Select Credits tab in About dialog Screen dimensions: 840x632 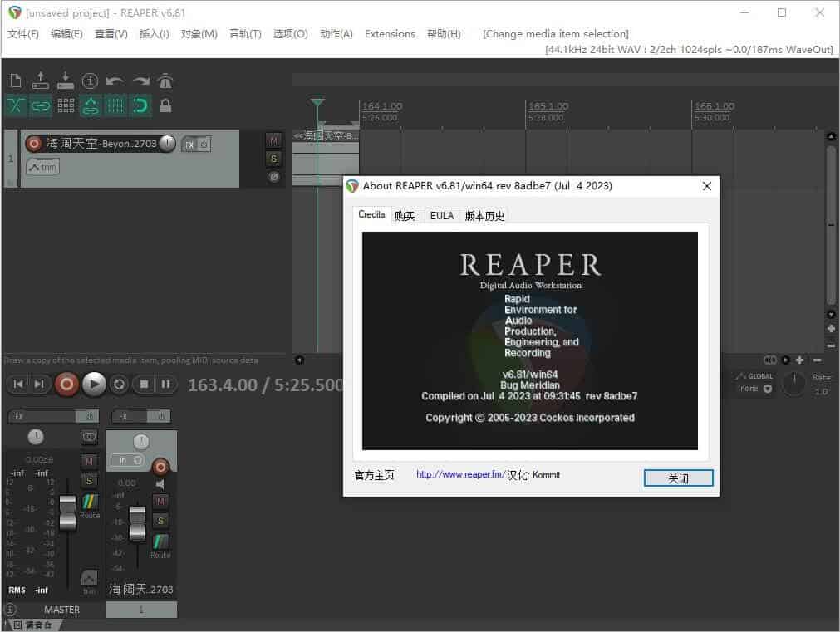tap(371, 214)
